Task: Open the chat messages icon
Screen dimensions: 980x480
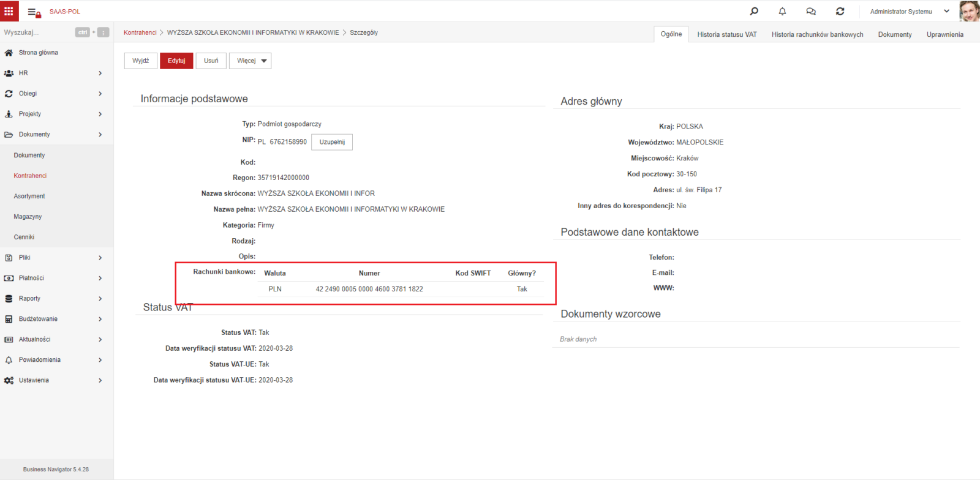Action: click(811, 11)
